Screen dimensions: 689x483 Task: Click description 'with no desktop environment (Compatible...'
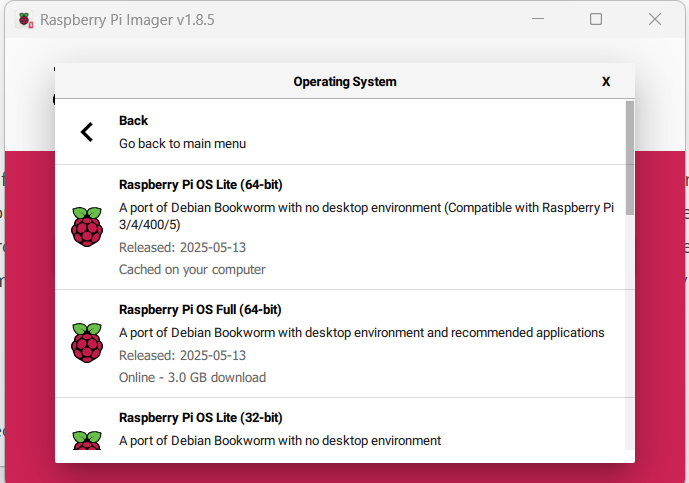[366, 216]
